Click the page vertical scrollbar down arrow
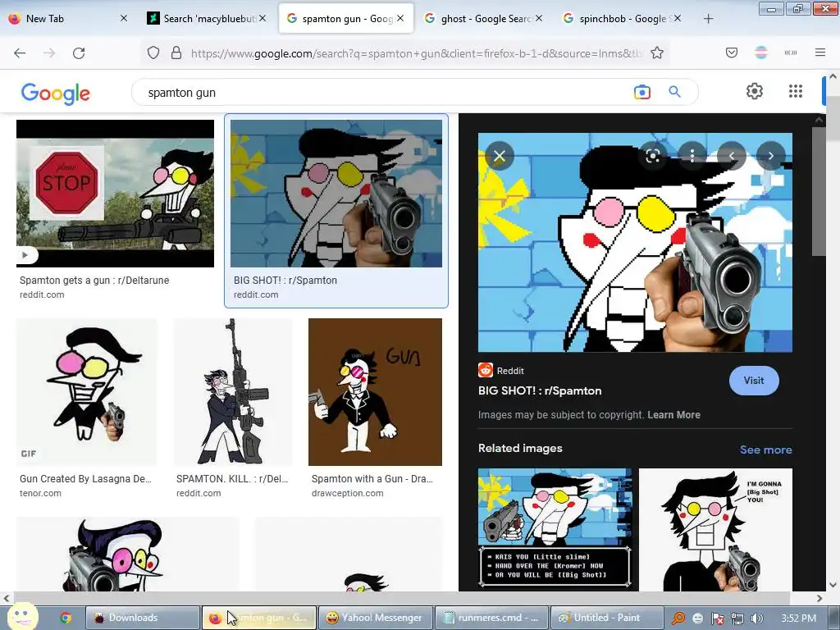Screen dimensions: 840x630 (833, 584)
